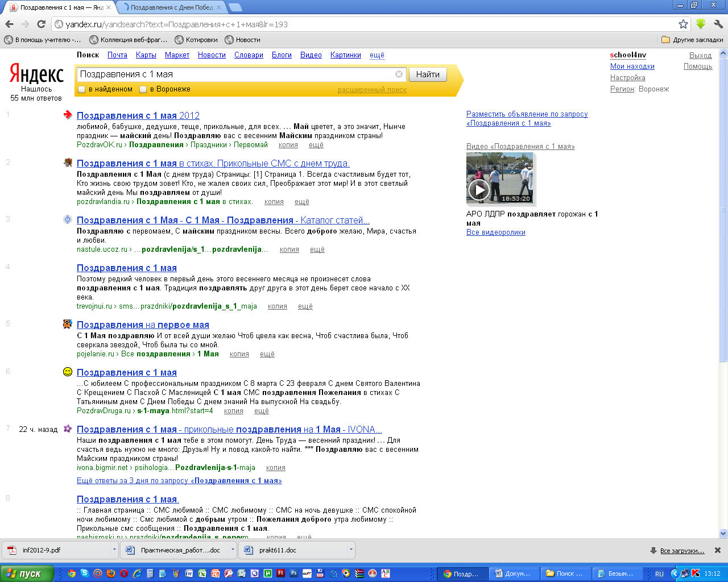Viewport: 728px width, 582px height.
Task: Click the Yandex logo
Action: click(36, 74)
